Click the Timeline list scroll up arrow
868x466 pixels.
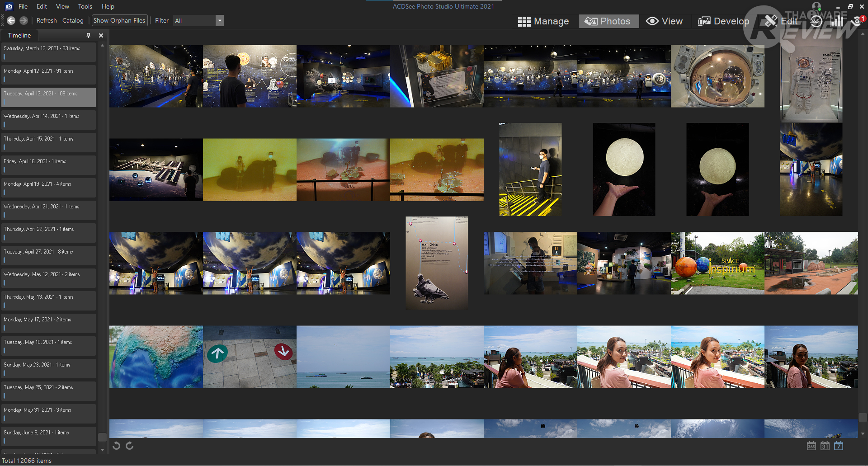click(102, 46)
